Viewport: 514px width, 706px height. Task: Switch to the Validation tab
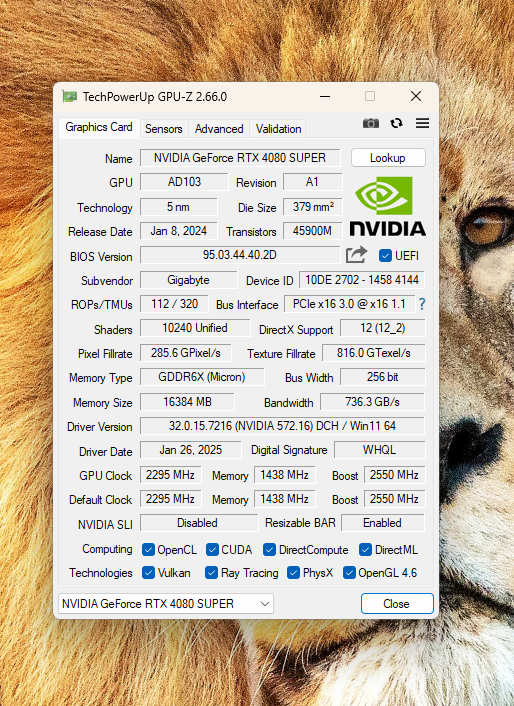279,129
